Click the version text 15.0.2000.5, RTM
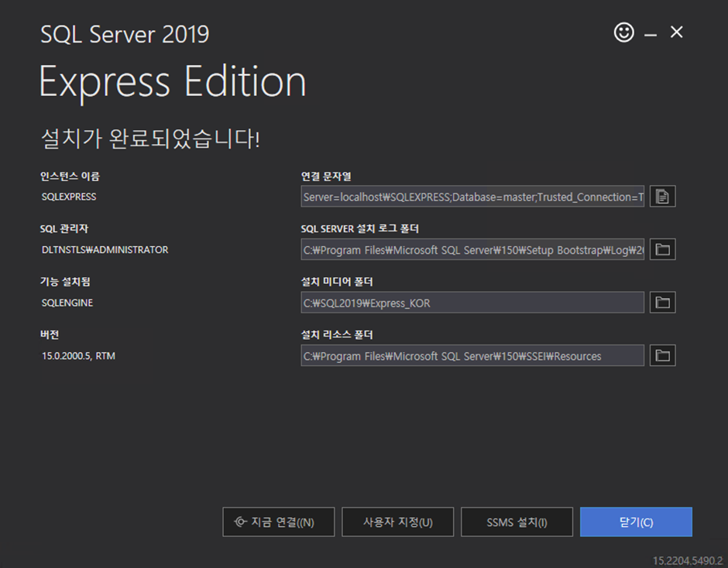 (78, 356)
